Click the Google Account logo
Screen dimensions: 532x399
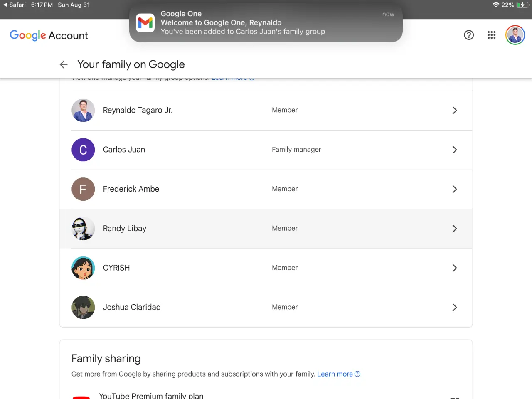pyautogui.click(x=49, y=35)
